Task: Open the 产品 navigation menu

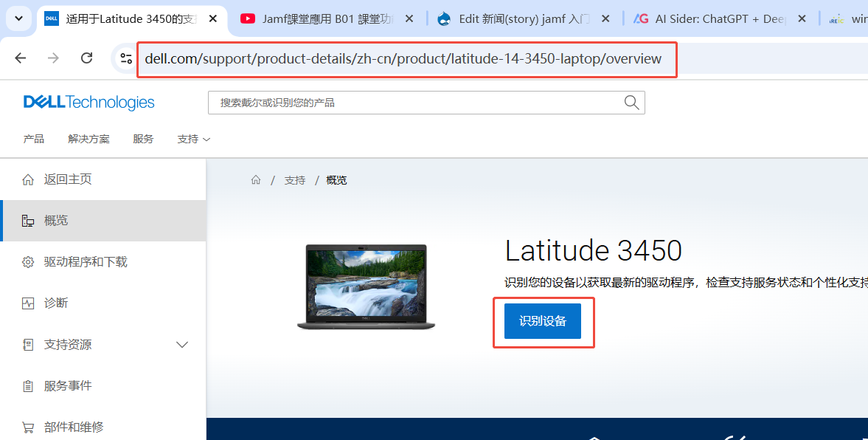Action: pos(34,139)
